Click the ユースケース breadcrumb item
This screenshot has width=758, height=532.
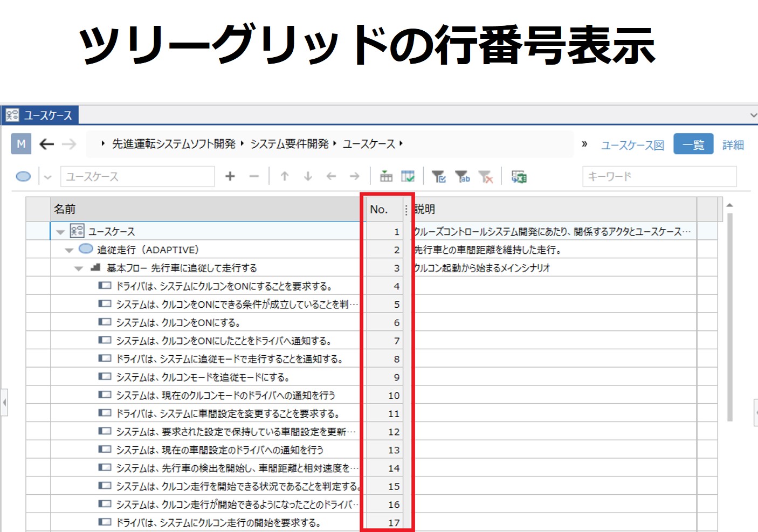[x=369, y=144]
